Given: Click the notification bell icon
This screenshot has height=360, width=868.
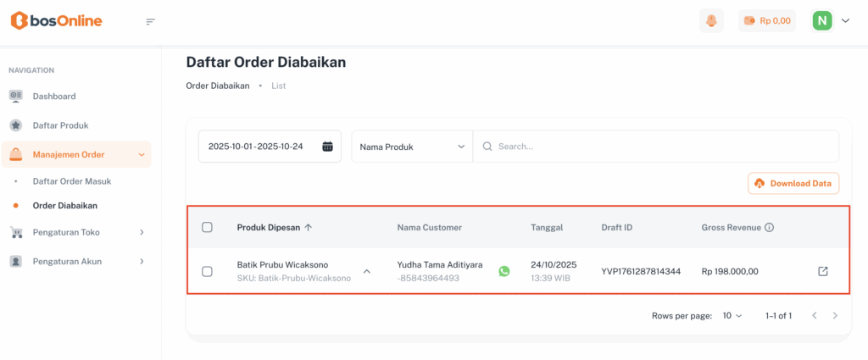Looking at the screenshot, I should pyautogui.click(x=711, y=21).
